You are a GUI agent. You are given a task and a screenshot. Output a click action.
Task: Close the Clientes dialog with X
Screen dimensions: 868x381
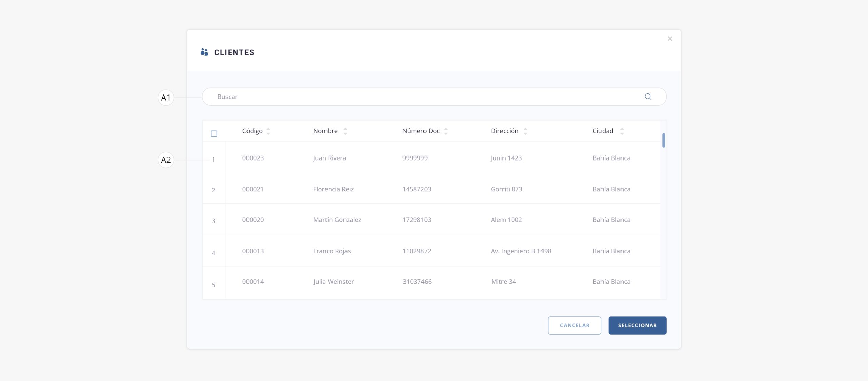click(670, 39)
